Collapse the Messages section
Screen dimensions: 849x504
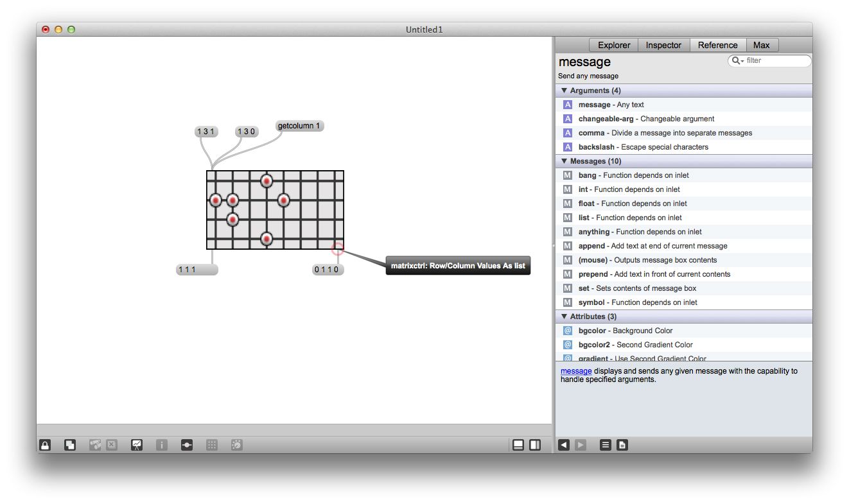564,161
